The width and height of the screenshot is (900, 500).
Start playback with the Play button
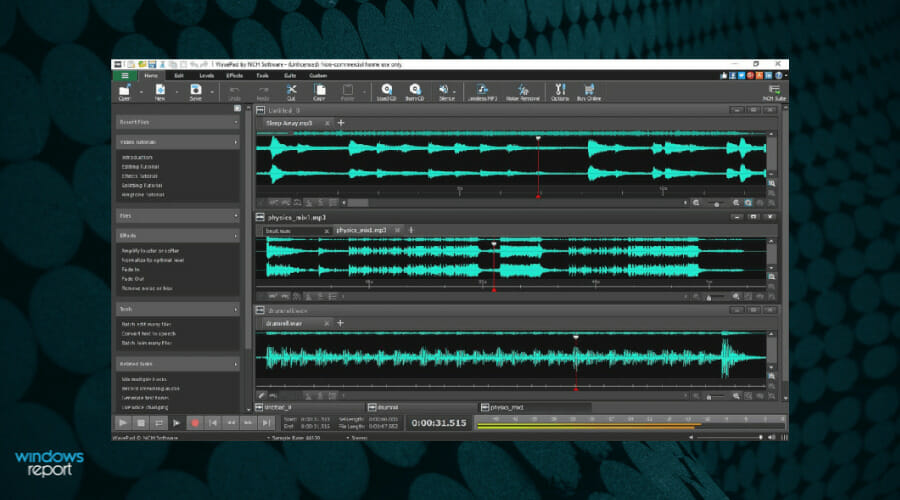[123, 423]
